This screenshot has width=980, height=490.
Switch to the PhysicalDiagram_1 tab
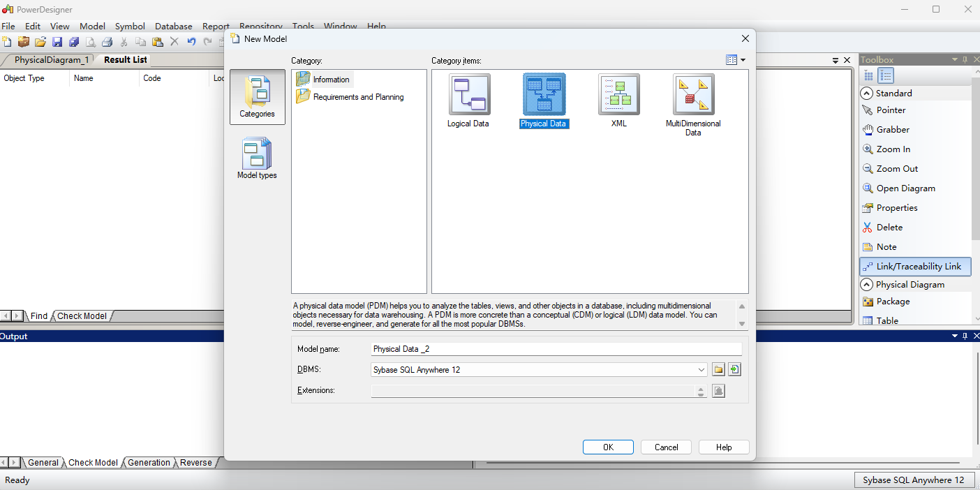click(x=52, y=60)
